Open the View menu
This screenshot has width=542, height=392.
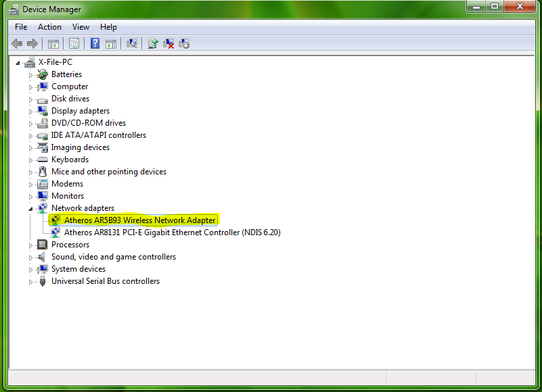tap(81, 27)
